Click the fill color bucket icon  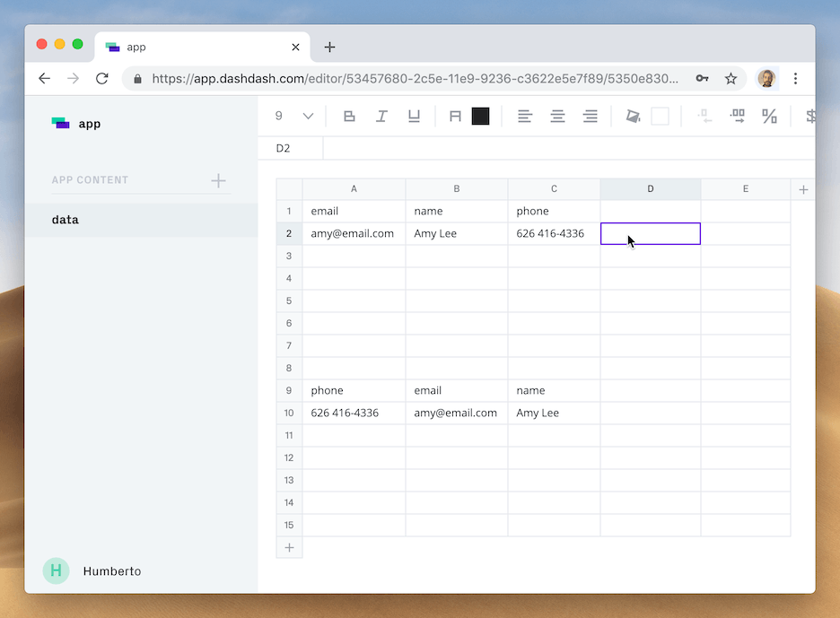pyautogui.click(x=634, y=117)
